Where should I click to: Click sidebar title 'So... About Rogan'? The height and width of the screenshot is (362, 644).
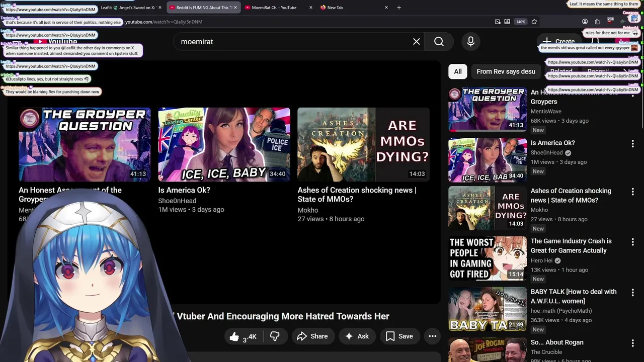(557, 342)
